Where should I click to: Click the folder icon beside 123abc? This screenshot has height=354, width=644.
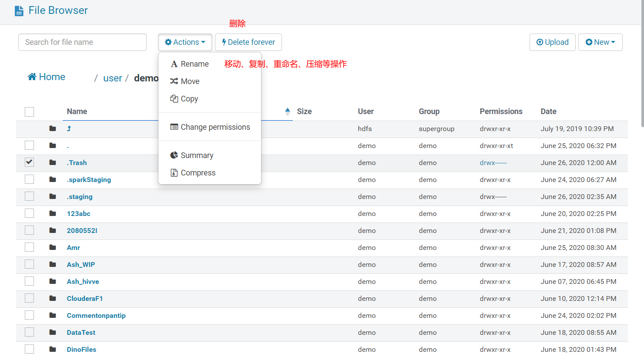point(53,213)
